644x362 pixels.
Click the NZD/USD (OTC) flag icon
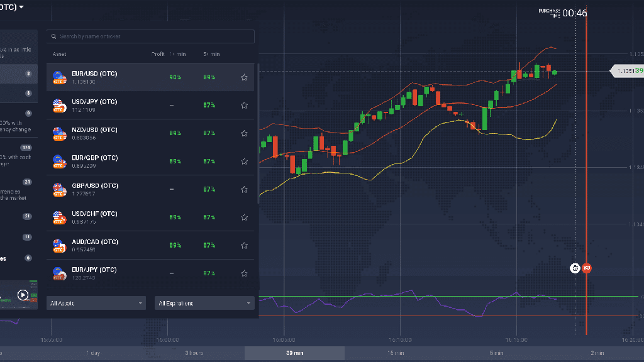60,133
